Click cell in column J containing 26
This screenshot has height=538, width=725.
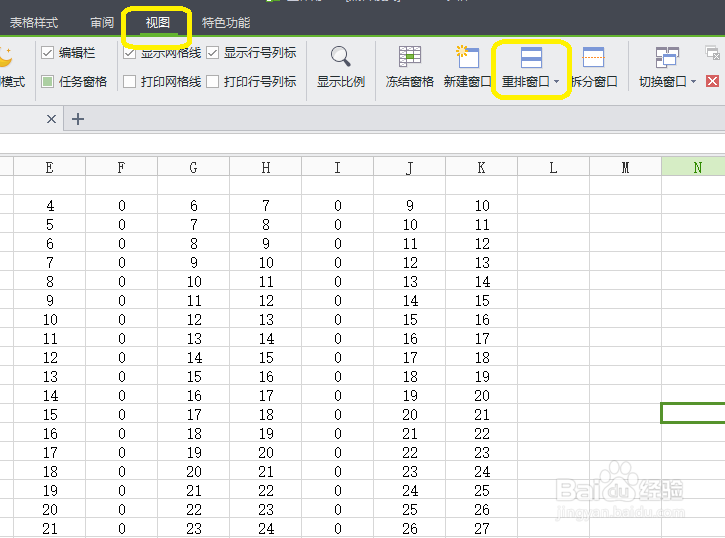tap(410, 528)
